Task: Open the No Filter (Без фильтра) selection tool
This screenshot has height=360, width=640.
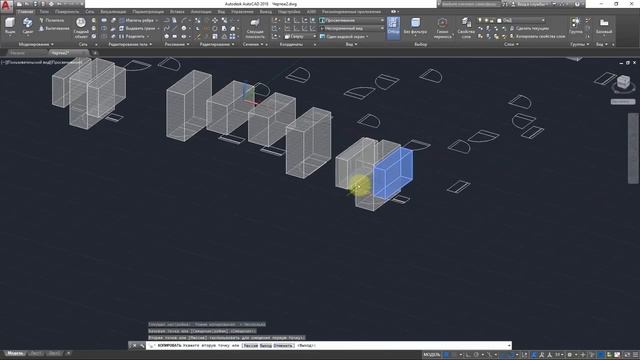Action: click(x=415, y=26)
